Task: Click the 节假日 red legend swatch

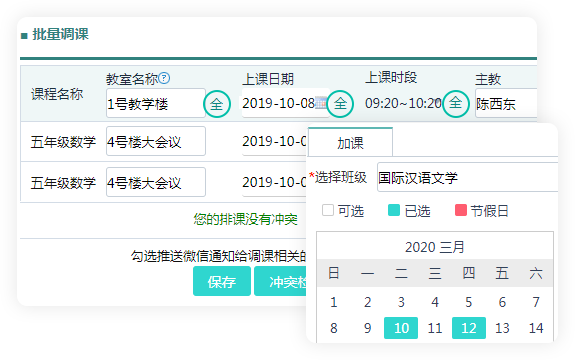Action: [x=461, y=210]
